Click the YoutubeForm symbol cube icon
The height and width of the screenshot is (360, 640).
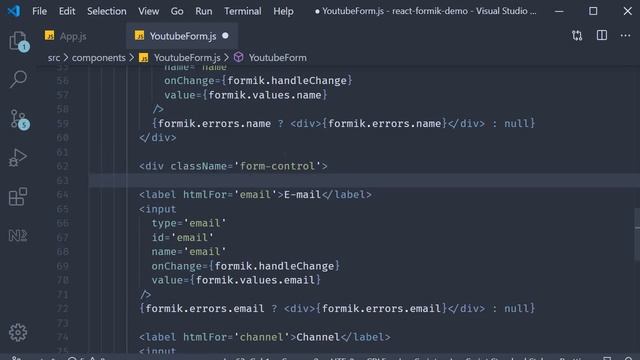click(239, 58)
